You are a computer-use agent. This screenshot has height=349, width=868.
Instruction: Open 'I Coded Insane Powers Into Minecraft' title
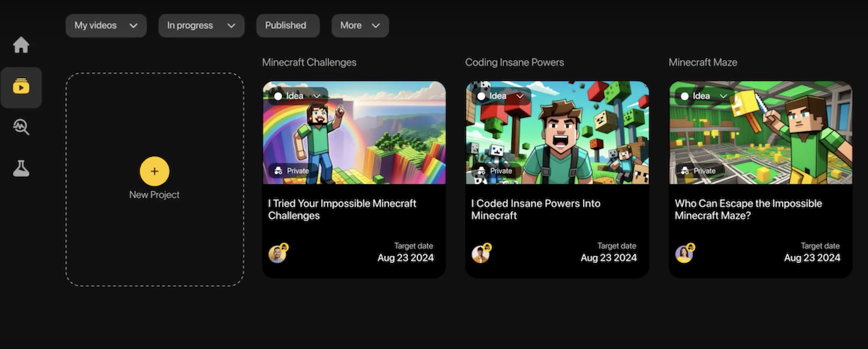[535, 210]
